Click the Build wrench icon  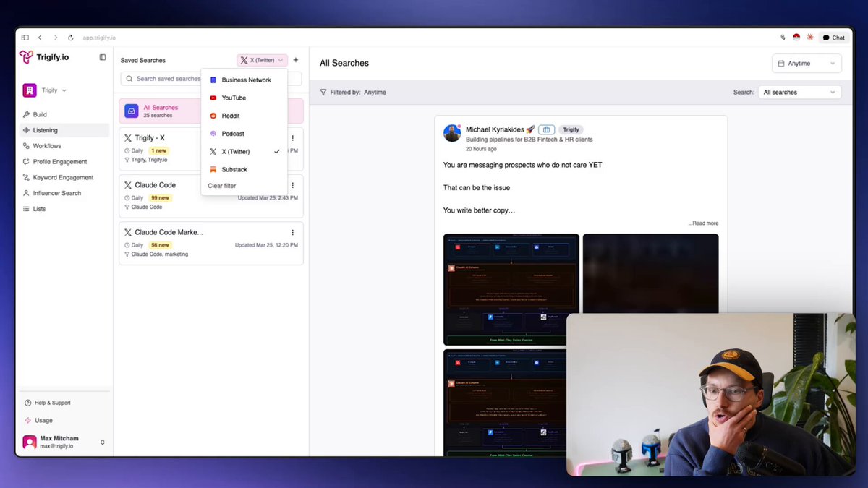pyautogui.click(x=26, y=114)
